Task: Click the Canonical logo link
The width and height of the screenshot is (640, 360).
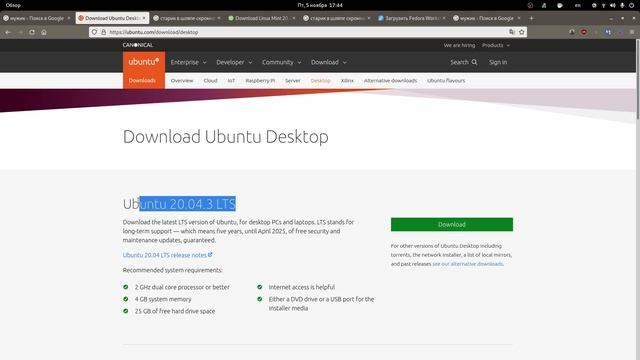Action: pyautogui.click(x=138, y=45)
